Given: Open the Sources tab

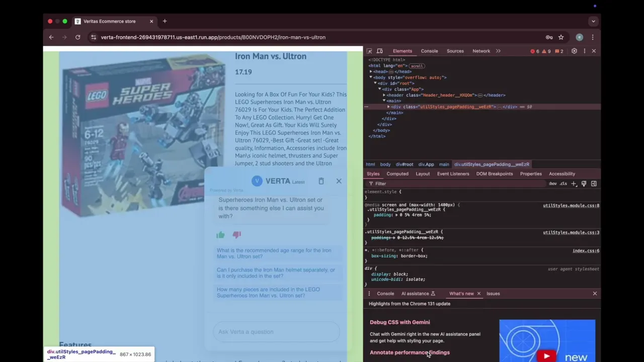Looking at the screenshot, I should click(x=455, y=51).
